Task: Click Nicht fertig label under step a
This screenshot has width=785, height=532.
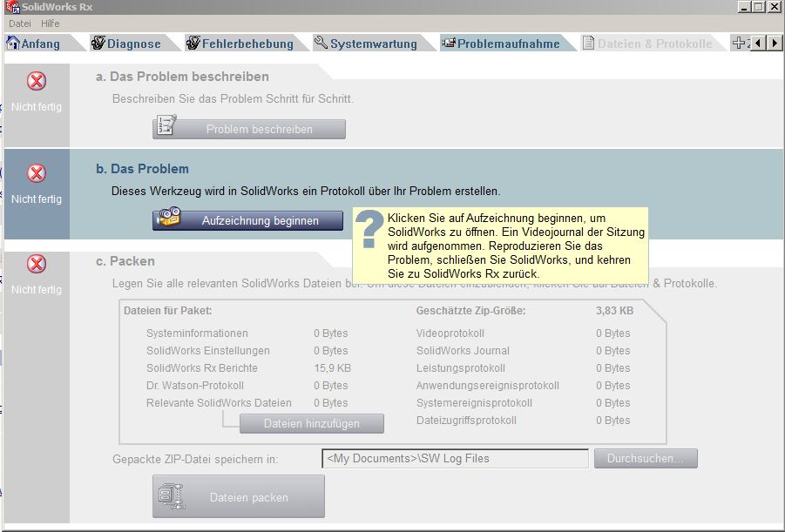Action: pos(37,107)
